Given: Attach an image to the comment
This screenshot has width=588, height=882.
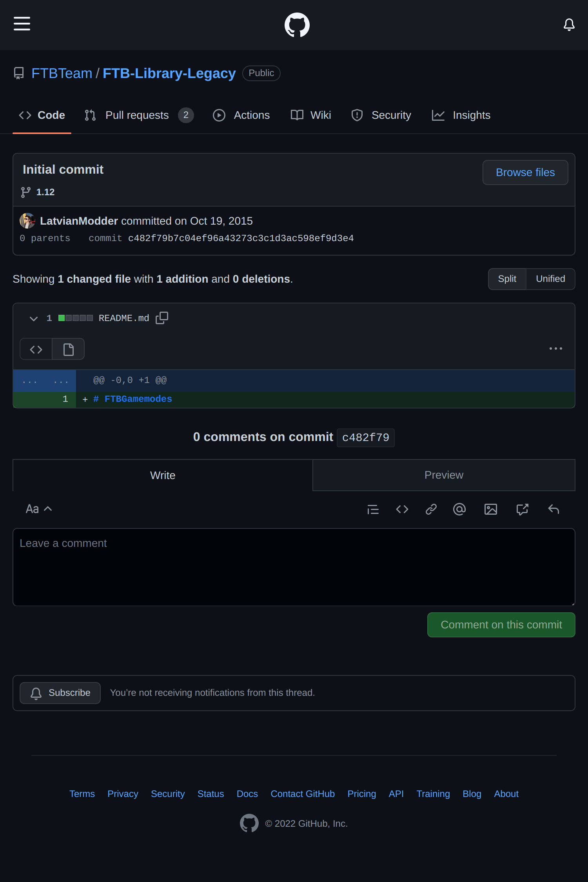Looking at the screenshot, I should pos(491,509).
